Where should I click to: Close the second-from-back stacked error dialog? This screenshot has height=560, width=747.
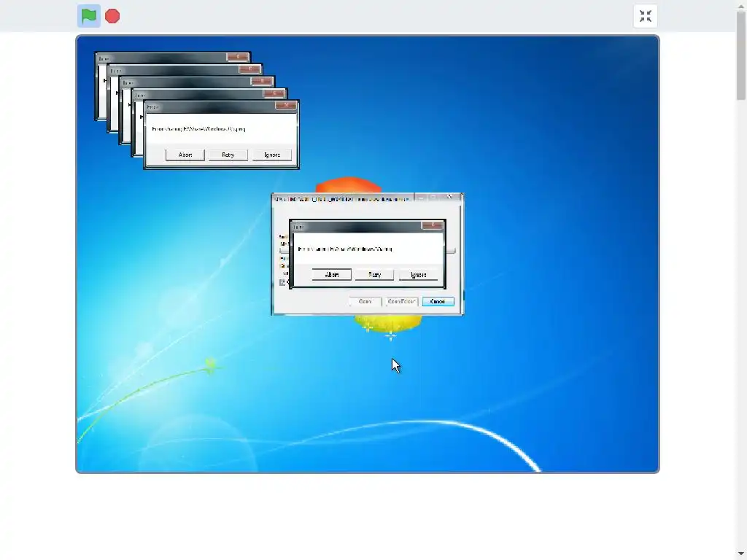pyautogui.click(x=249, y=69)
